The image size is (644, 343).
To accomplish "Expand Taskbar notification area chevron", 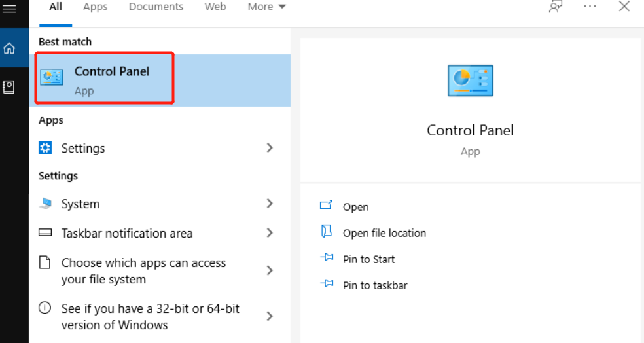I will pos(270,233).
